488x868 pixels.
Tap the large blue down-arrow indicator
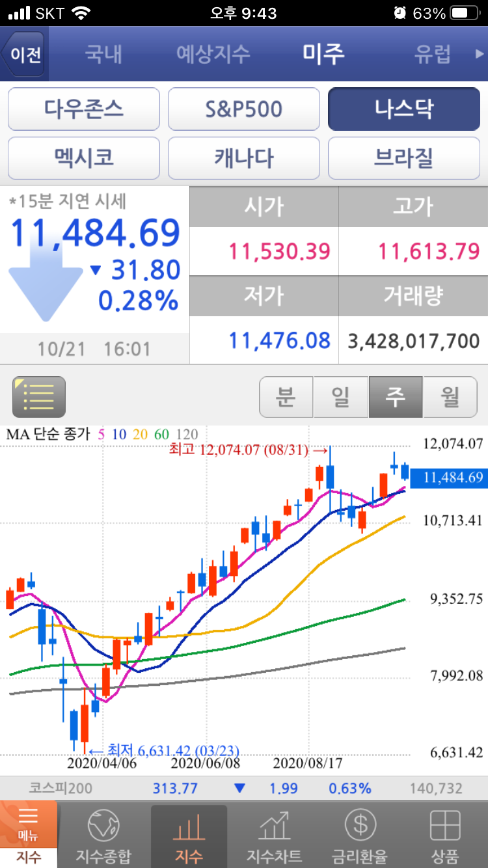(46, 280)
